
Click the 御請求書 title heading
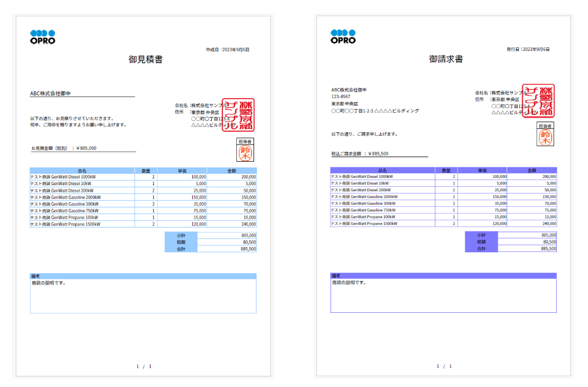446,59
